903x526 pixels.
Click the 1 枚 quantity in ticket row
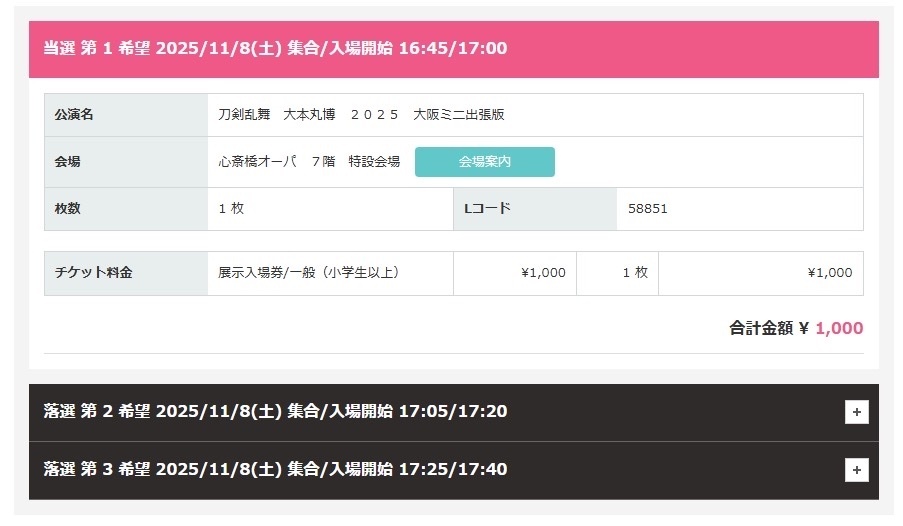(x=635, y=273)
